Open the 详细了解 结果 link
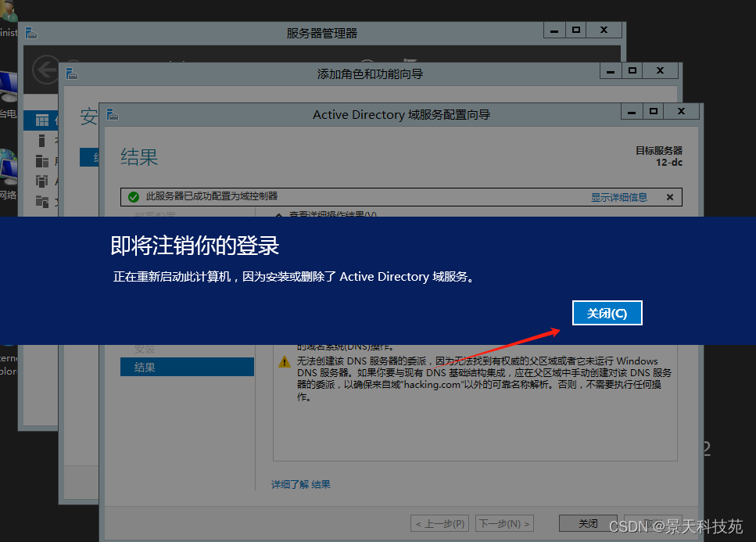Viewport: 756px width, 542px height. 301,484
